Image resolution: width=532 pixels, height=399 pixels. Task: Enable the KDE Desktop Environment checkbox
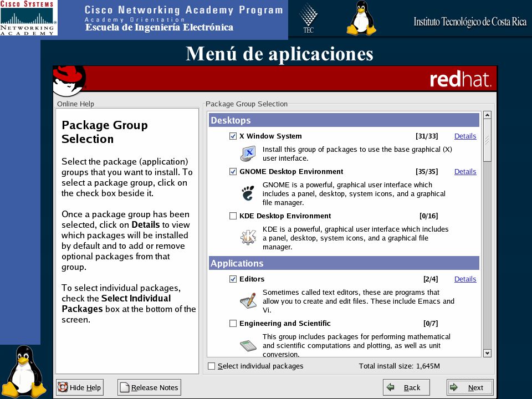pyautogui.click(x=233, y=216)
